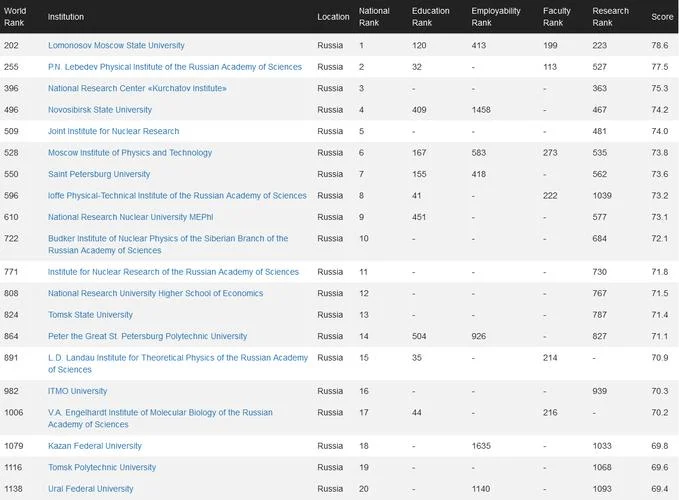Open L.D. Landau Institute link
Screen dimensions: 679x500
click(x=178, y=364)
